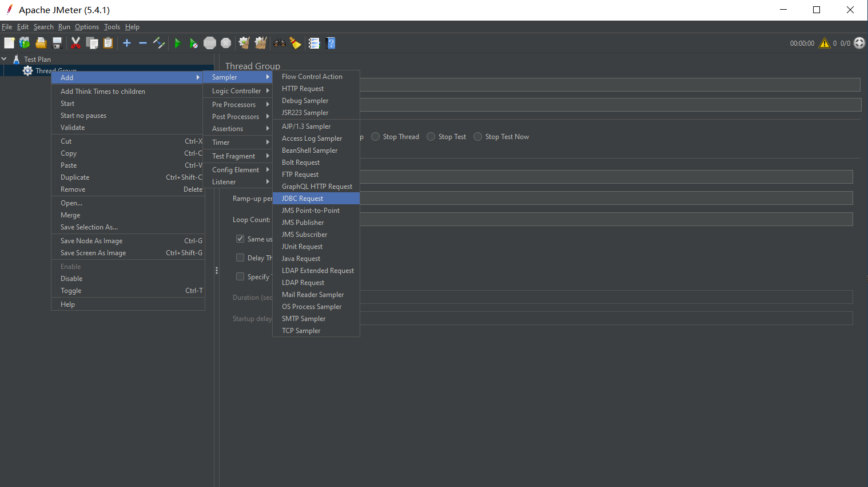This screenshot has width=868, height=487.
Task: Click the blue minus Collapse All icon
Action: point(143,43)
